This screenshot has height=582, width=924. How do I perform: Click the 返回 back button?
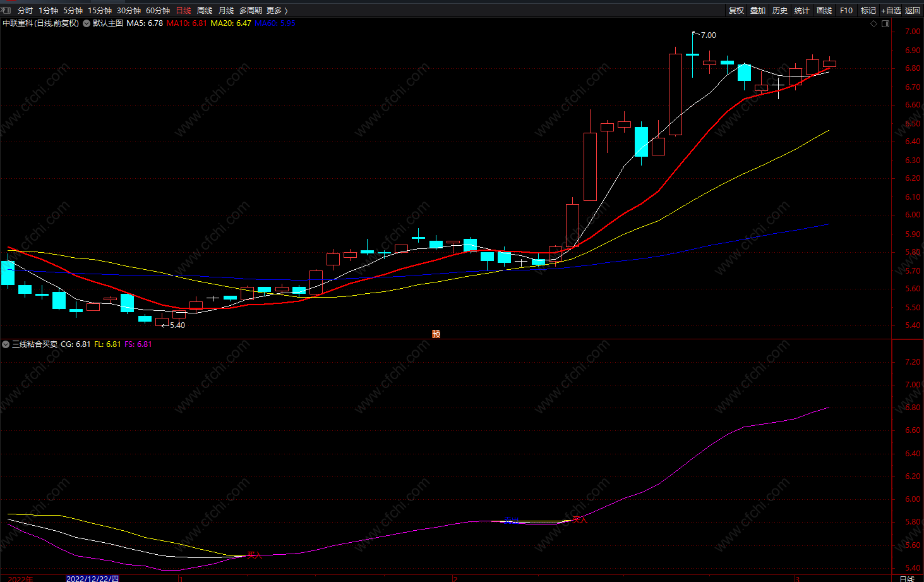pos(913,11)
